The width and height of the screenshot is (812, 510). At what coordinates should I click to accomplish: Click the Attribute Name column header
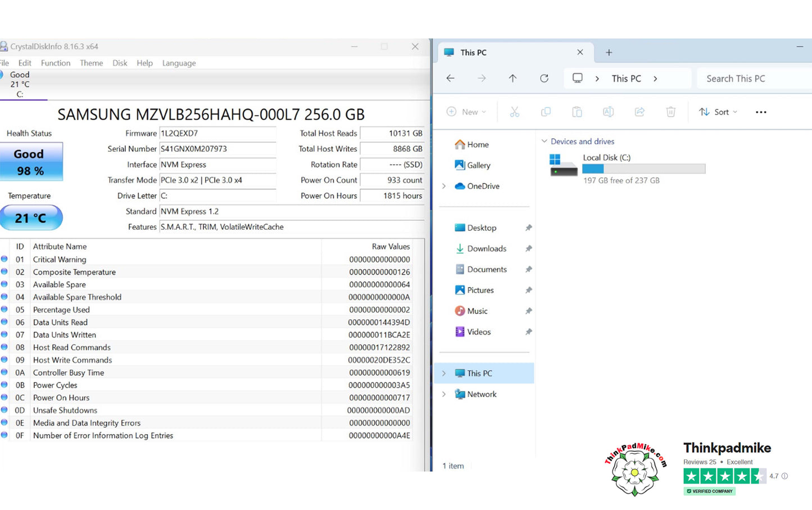60,247
